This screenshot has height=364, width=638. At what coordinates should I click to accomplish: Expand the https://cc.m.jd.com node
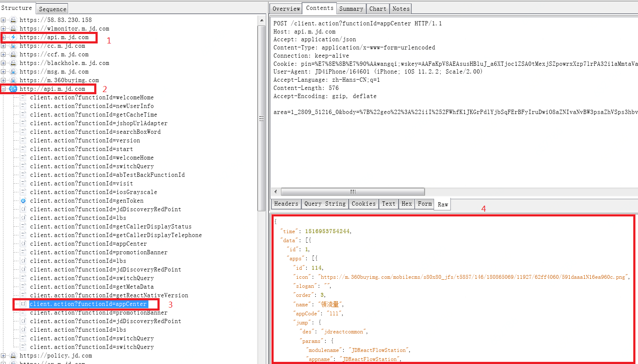click(x=3, y=46)
